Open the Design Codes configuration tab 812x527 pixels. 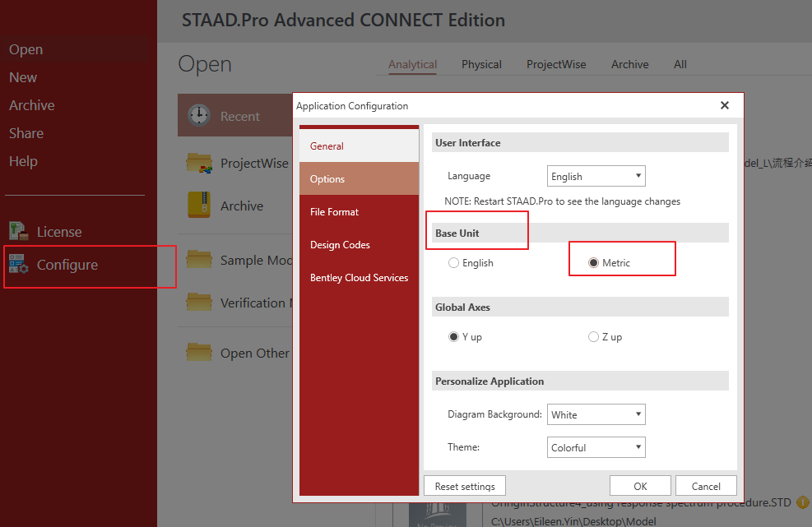tap(359, 245)
